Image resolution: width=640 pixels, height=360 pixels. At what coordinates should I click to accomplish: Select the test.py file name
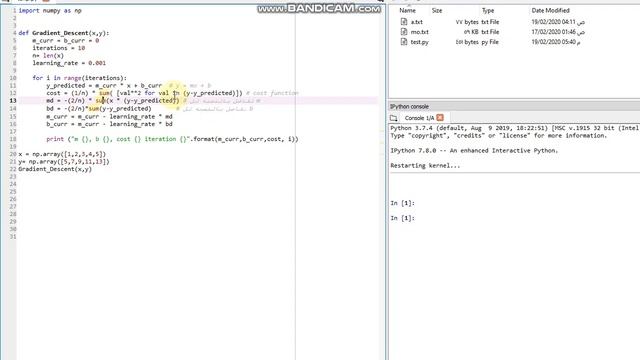click(419, 42)
